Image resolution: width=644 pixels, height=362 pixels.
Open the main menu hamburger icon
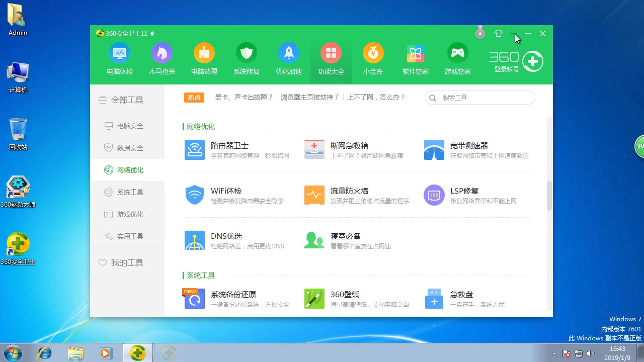(x=513, y=33)
